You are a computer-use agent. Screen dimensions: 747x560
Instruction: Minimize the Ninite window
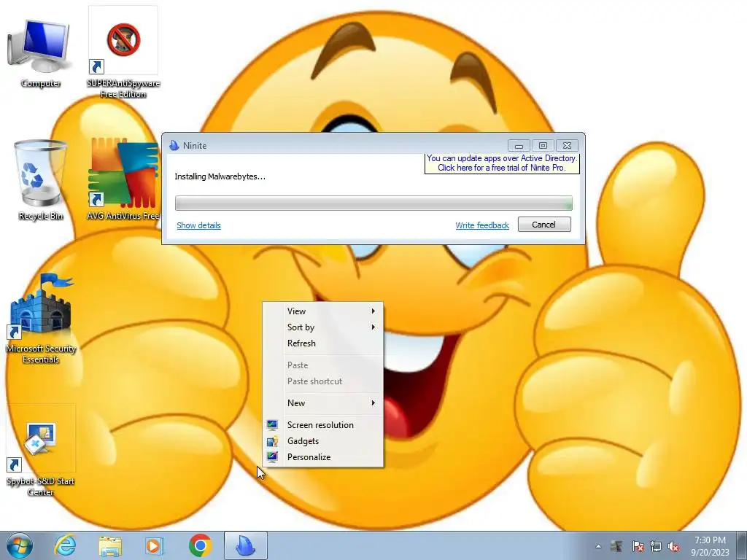click(x=519, y=145)
